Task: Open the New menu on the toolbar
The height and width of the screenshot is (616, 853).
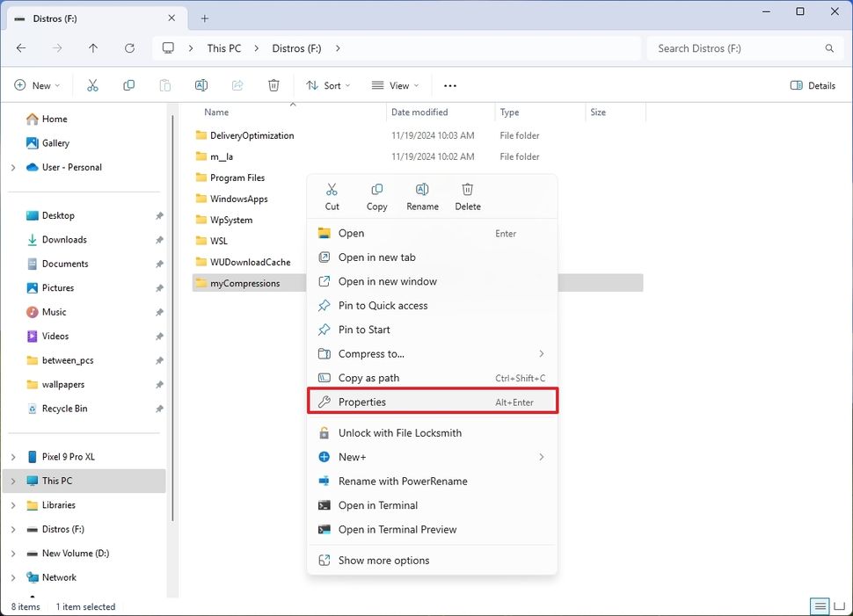Action: pos(37,85)
